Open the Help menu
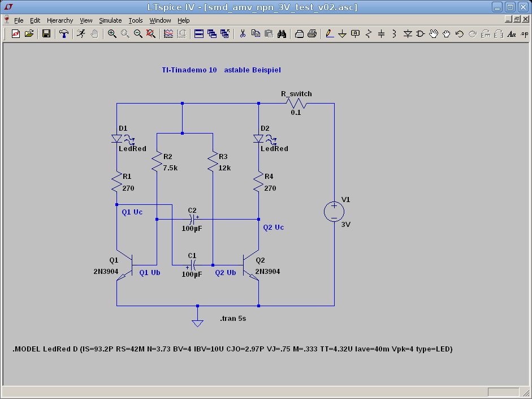This screenshot has height=399, width=532. (x=184, y=20)
